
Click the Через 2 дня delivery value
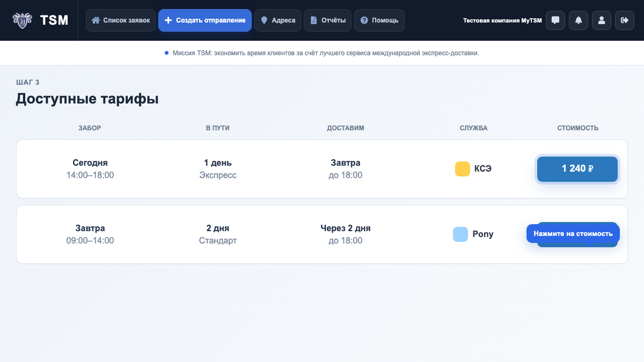346,228
